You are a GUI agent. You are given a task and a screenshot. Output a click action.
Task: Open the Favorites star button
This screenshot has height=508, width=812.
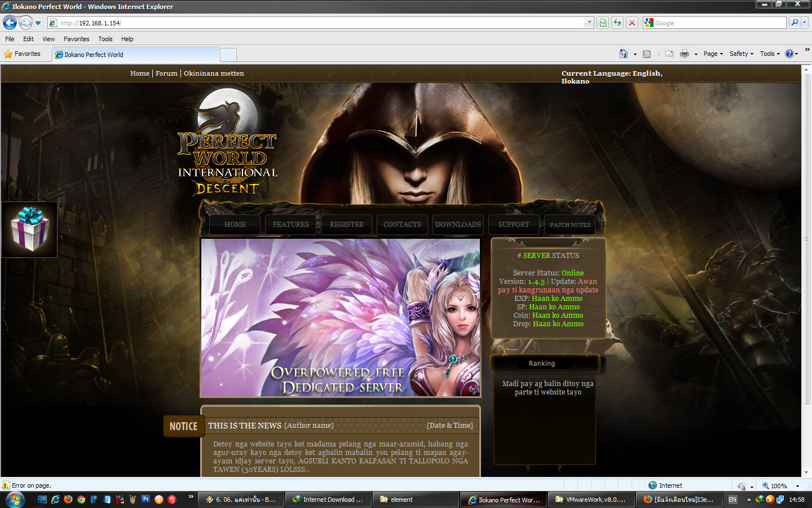pyautogui.click(x=23, y=54)
